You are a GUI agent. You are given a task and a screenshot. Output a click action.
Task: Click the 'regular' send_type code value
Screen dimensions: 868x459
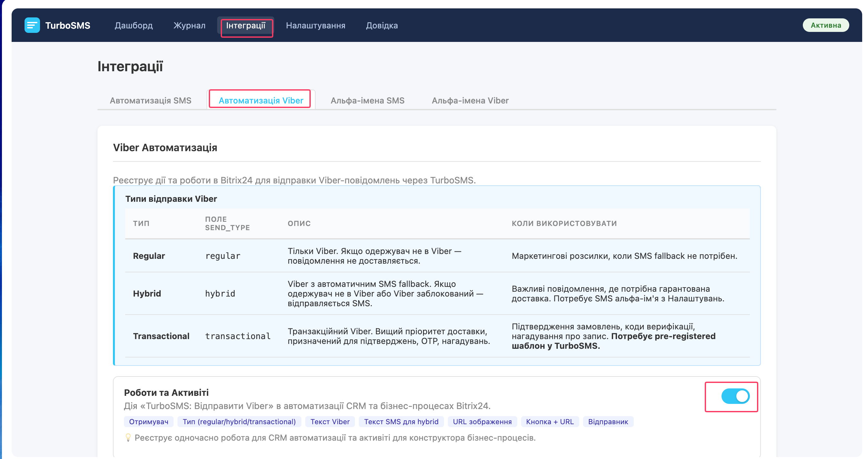click(x=223, y=256)
